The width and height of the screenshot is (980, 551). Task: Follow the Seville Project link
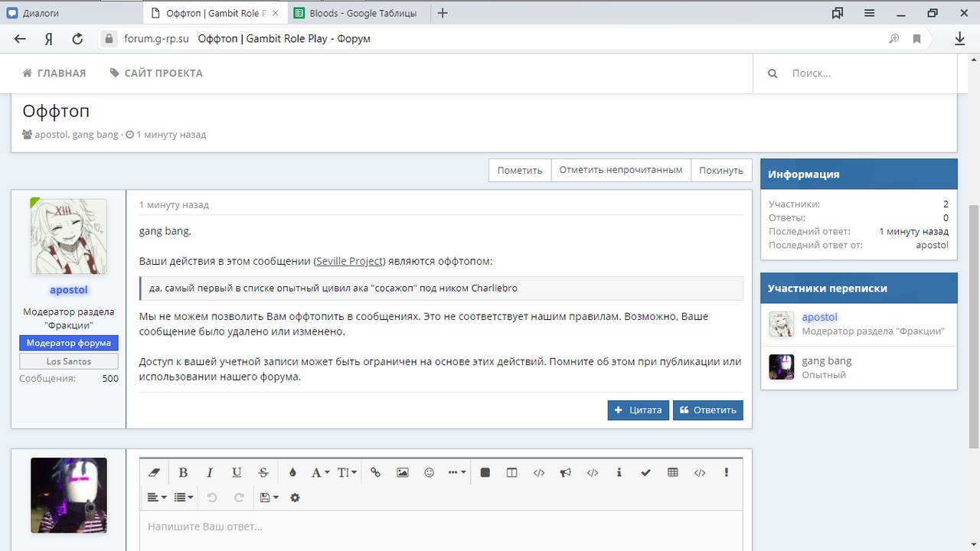[350, 261]
